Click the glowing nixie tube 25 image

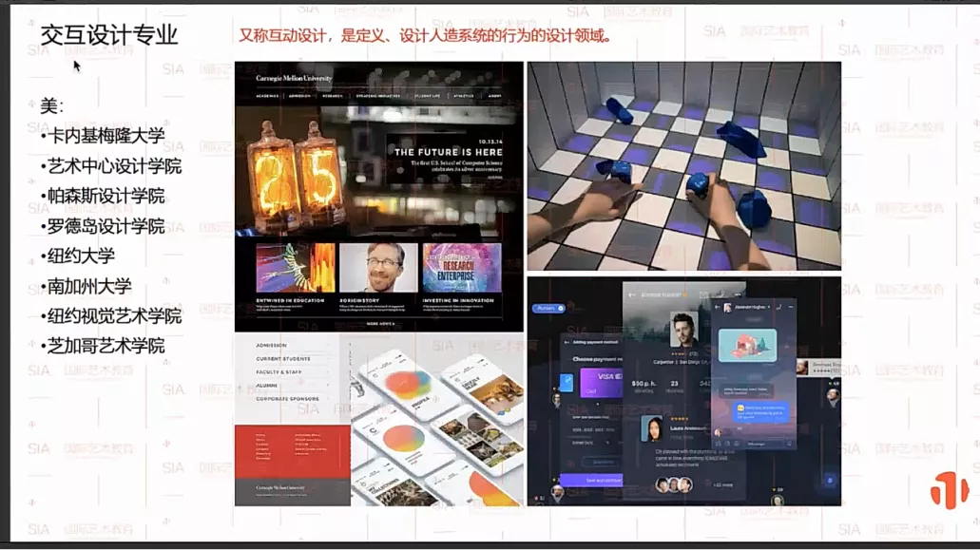[298, 177]
